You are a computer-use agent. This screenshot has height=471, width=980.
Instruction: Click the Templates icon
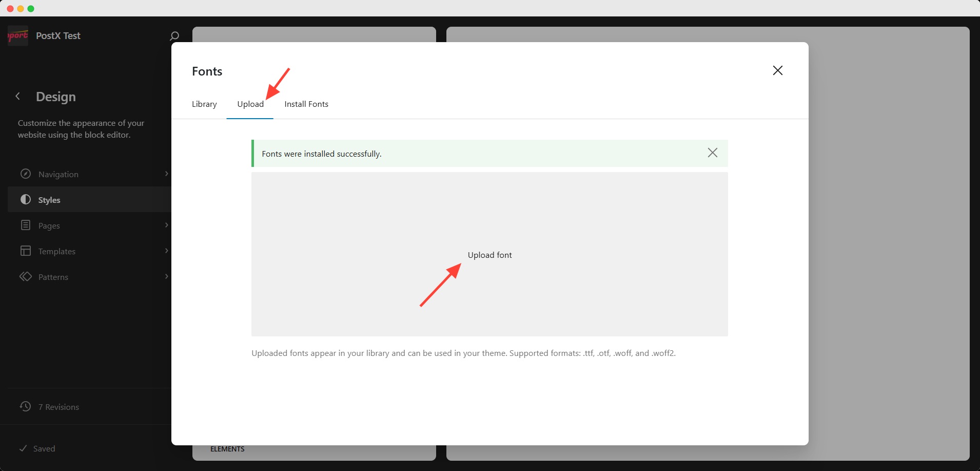pos(25,251)
